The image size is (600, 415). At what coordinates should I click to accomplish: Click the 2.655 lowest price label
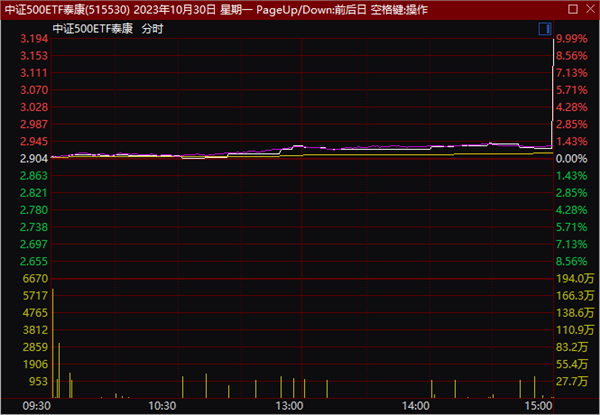tap(33, 262)
